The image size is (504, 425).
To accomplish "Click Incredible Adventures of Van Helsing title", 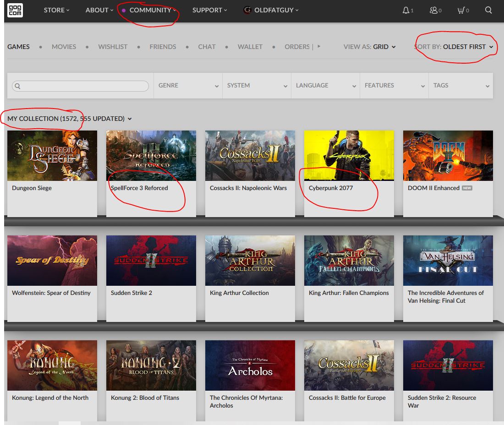I will pos(446,297).
